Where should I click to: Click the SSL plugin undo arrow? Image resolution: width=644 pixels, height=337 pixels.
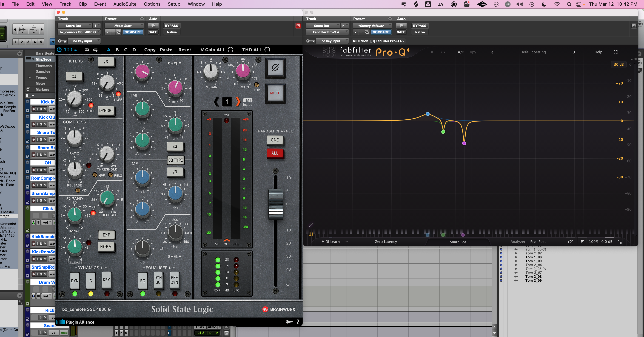pyautogui.click(x=87, y=50)
